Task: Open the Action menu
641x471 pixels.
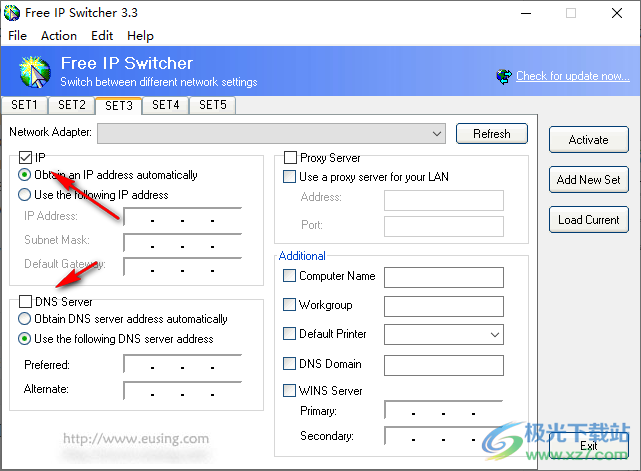Action: 59,36
